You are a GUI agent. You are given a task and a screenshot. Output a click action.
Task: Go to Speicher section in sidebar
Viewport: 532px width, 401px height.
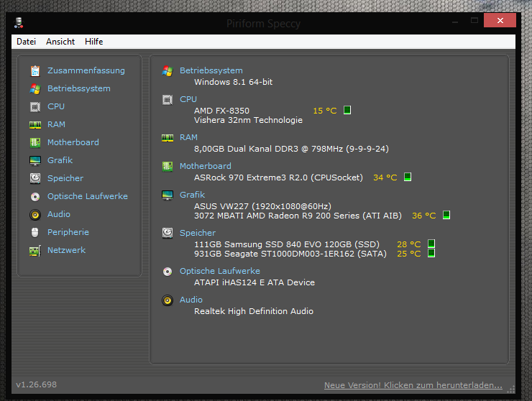[65, 178]
